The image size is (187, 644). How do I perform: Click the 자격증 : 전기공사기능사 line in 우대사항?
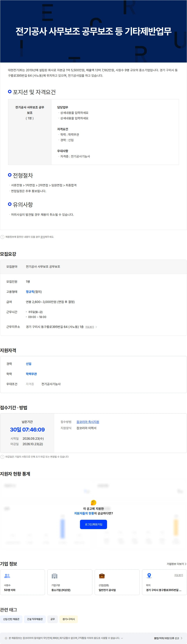tap(75, 156)
